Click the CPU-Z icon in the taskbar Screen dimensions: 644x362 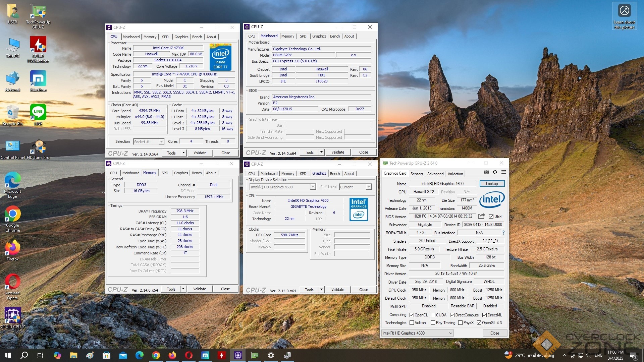238,355
